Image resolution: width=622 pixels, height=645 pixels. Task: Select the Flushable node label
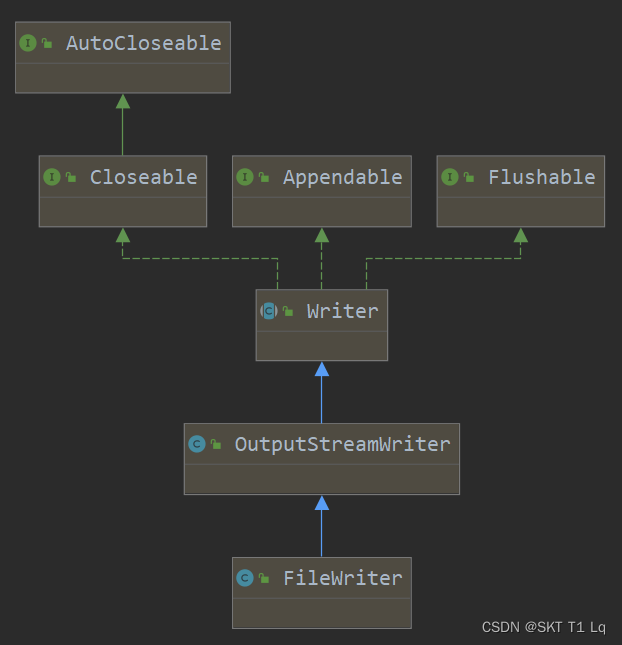point(541,177)
